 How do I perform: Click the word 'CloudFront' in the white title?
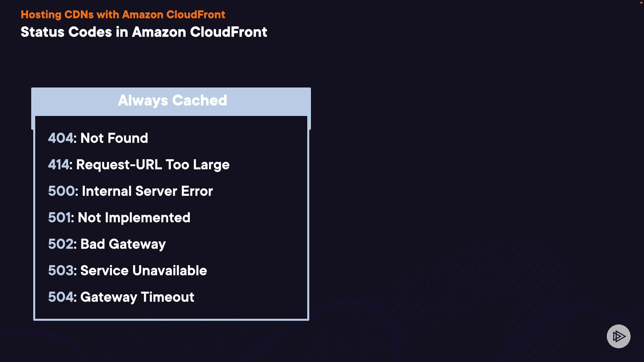(228, 32)
